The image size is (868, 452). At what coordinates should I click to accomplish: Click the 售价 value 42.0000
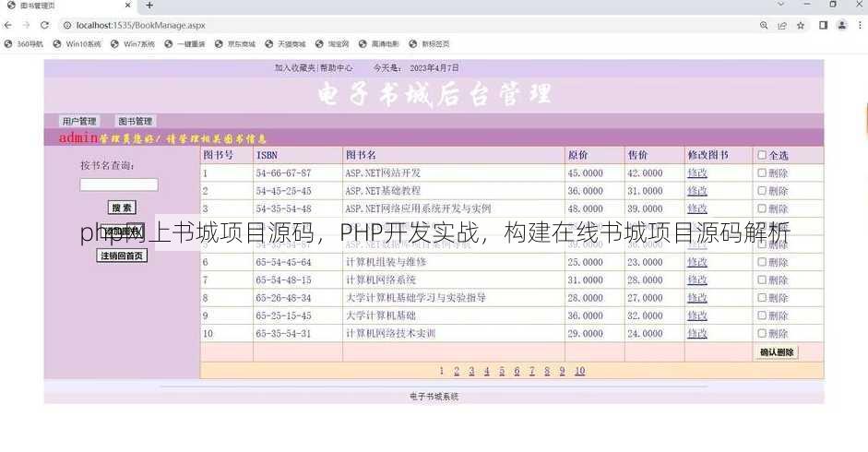pos(645,172)
